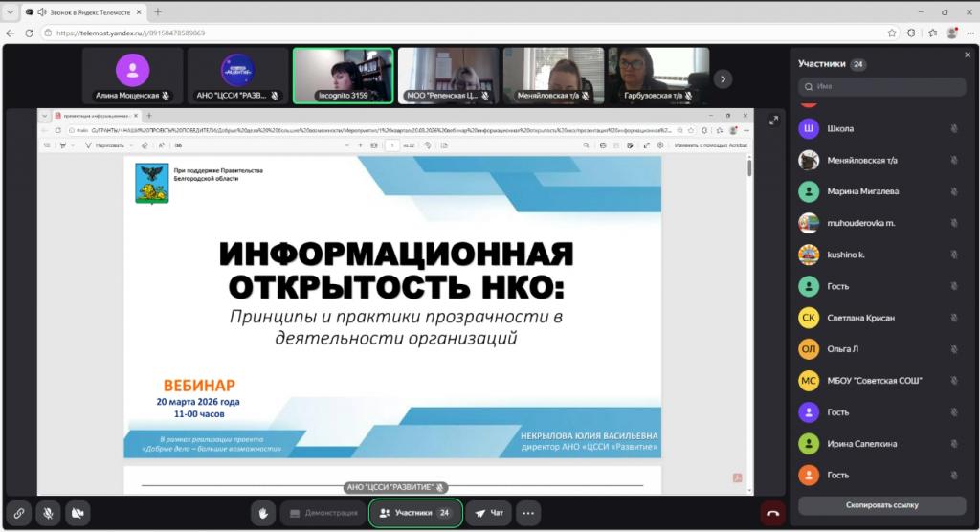Open the Чат panel

pyautogui.click(x=489, y=513)
